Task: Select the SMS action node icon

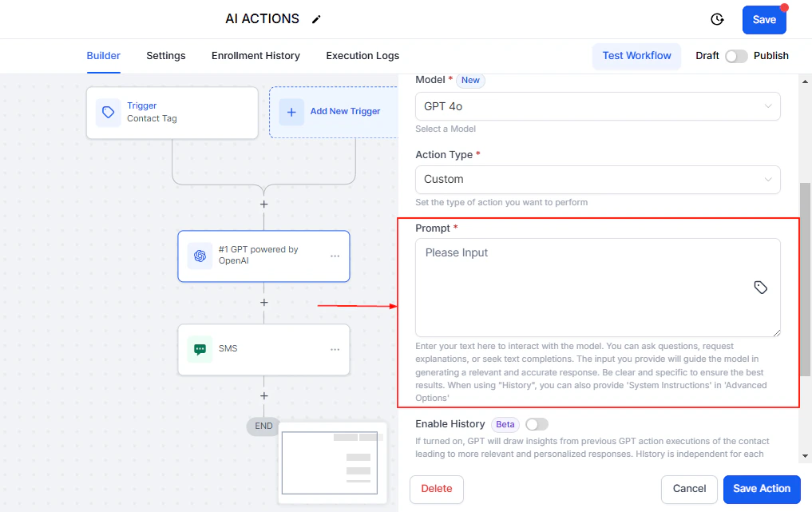Action: [x=200, y=348]
